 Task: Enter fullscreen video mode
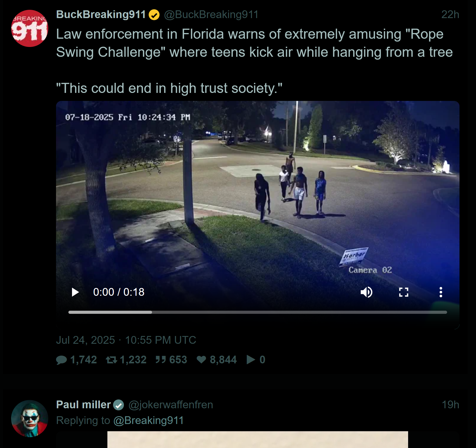tap(403, 292)
